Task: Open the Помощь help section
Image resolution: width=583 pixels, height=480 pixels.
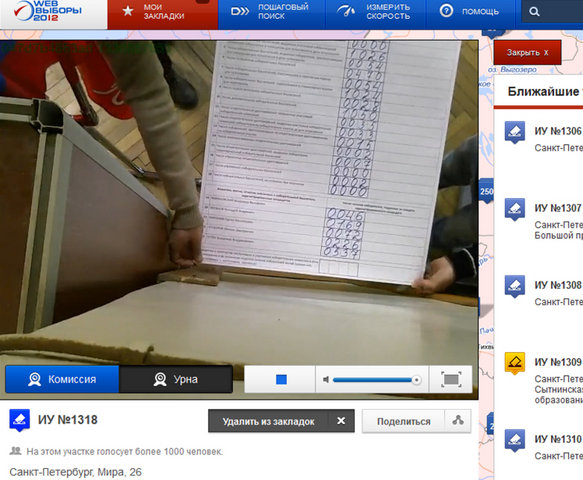Action: point(470,12)
